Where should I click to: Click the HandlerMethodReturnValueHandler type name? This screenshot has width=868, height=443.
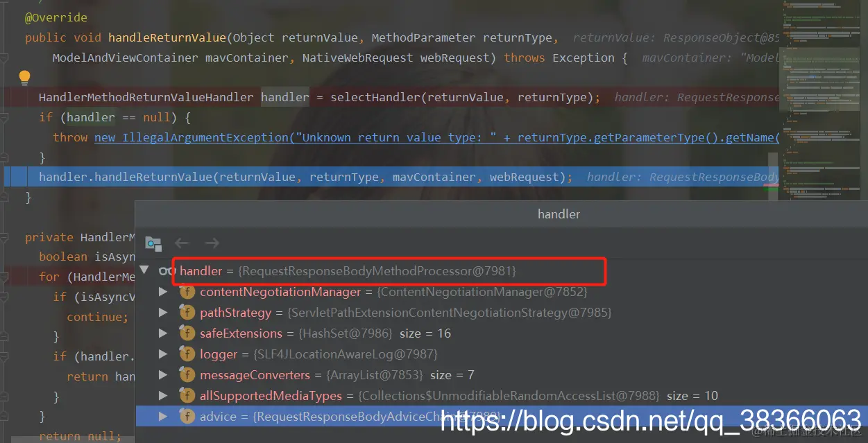(x=146, y=97)
